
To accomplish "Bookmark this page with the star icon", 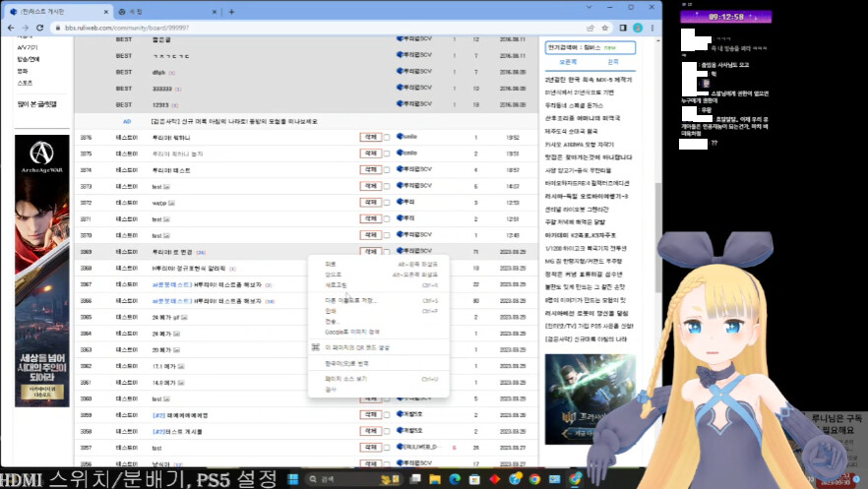I will click(605, 28).
